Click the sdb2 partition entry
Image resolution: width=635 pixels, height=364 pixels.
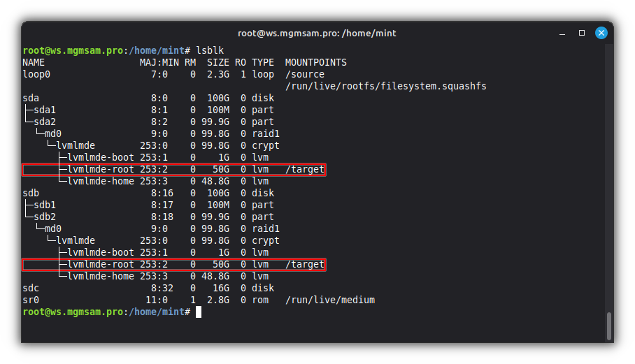(45, 217)
